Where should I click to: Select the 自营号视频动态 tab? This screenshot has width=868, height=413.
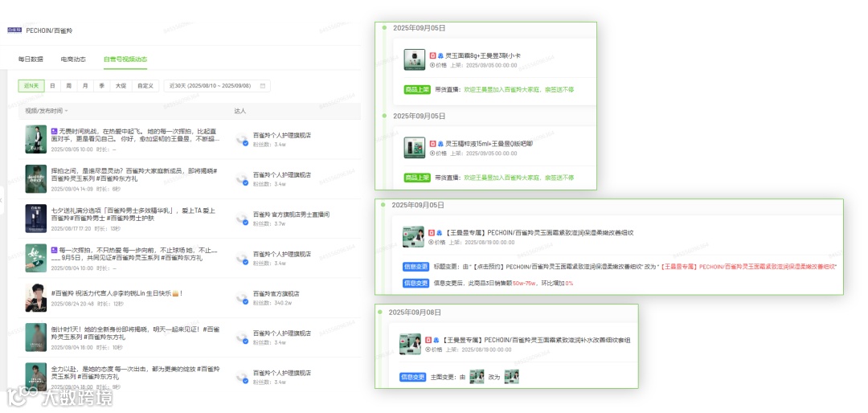(x=125, y=59)
